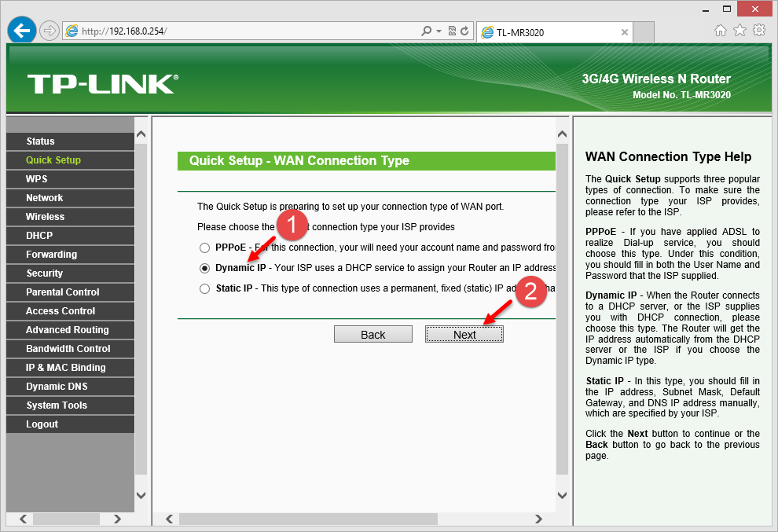Click the 'Quick Setup - WAN Connection Type' heading
The image size is (778, 532).
click(x=299, y=161)
